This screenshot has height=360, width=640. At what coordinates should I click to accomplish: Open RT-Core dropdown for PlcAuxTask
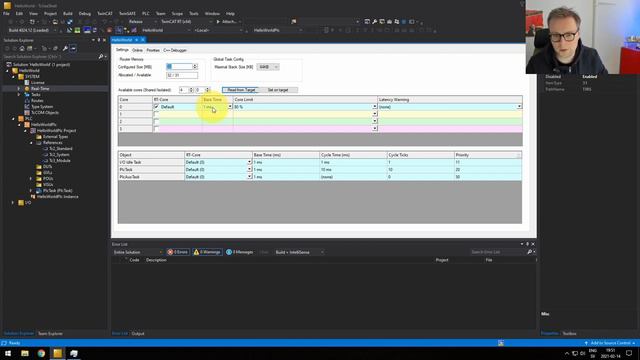point(249,177)
